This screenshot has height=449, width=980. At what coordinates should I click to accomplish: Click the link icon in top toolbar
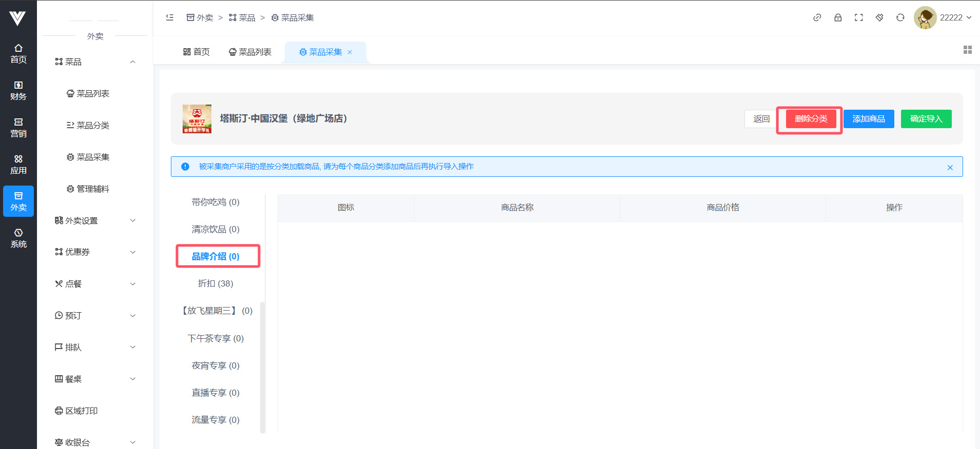(x=817, y=17)
